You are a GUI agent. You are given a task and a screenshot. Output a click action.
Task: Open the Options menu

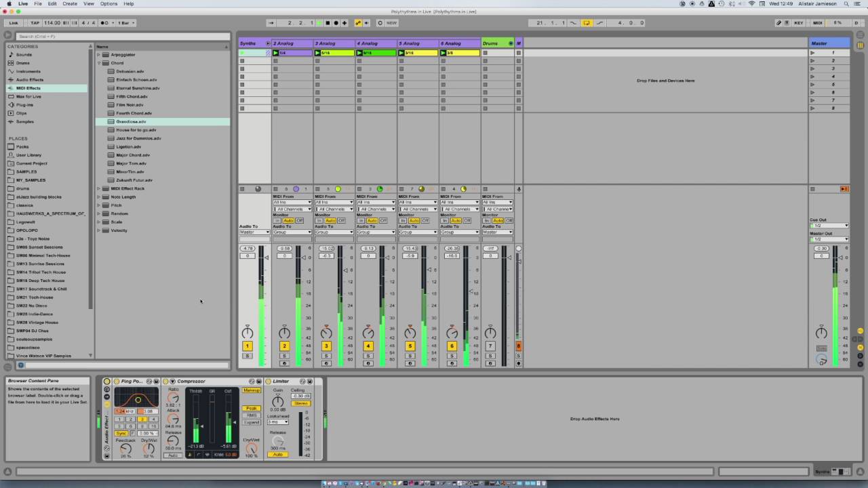[108, 3]
